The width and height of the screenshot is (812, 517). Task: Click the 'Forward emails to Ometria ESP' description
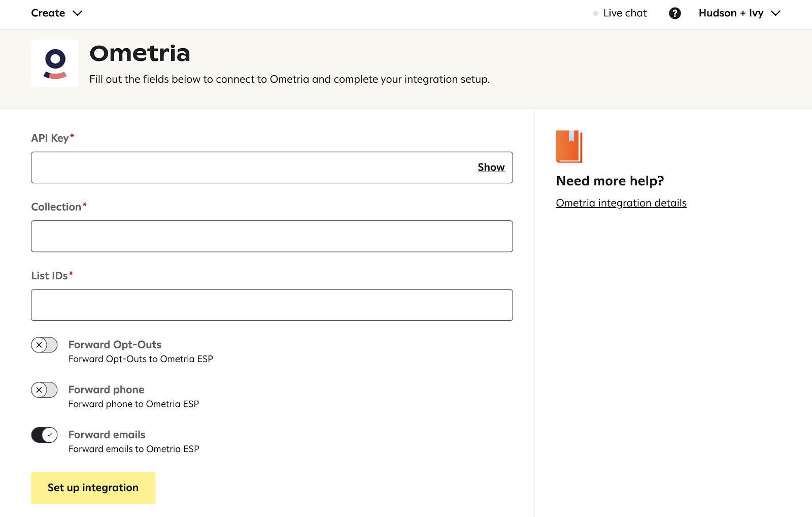tap(134, 449)
